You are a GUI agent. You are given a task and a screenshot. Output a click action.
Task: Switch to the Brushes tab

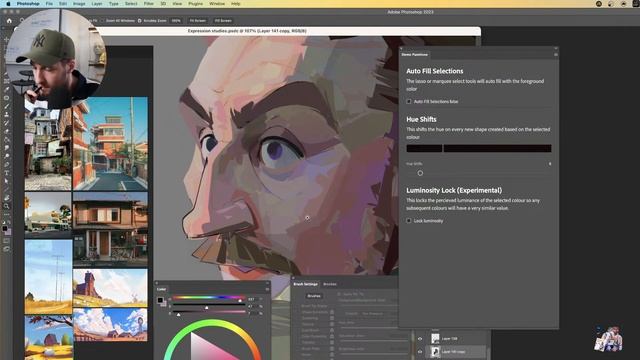(x=330, y=284)
